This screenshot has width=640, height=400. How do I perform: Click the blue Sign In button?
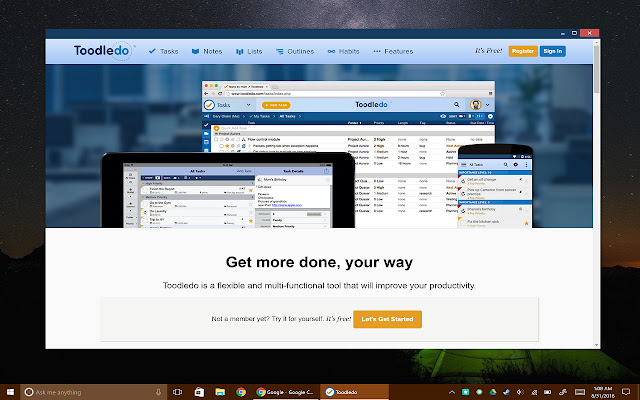553,51
